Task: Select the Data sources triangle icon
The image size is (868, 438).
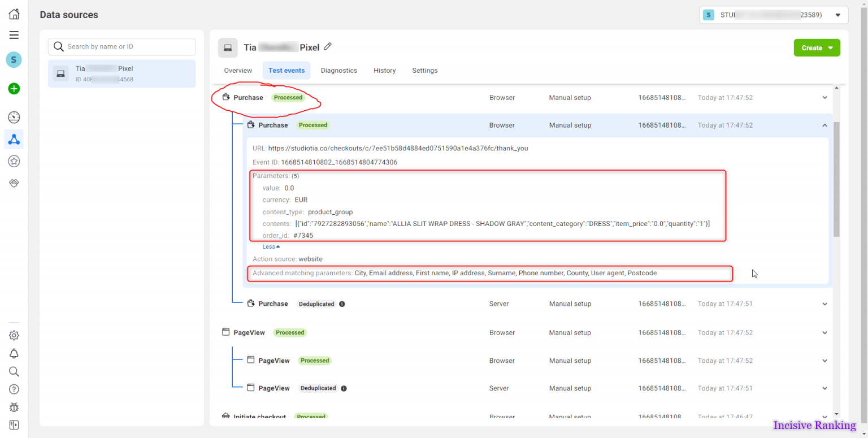Action: (x=14, y=139)
